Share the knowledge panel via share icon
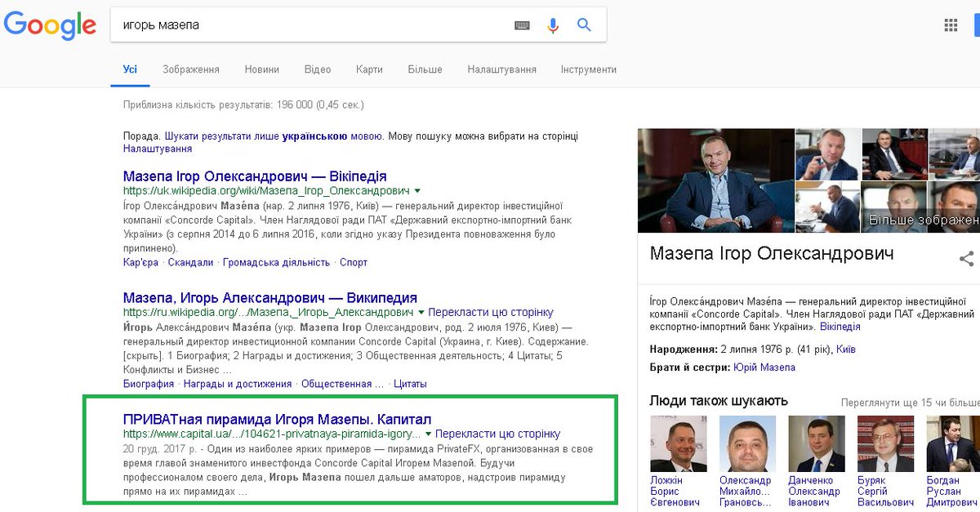980x512 pixels. coord(967,259)
